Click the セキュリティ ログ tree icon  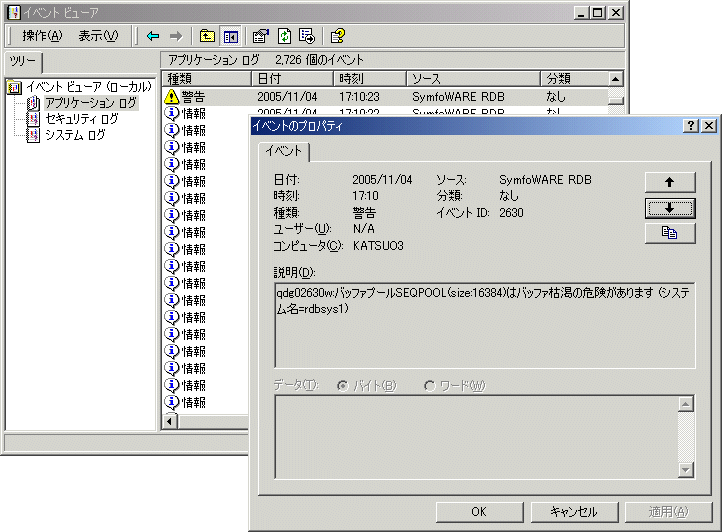coord(33,119)
